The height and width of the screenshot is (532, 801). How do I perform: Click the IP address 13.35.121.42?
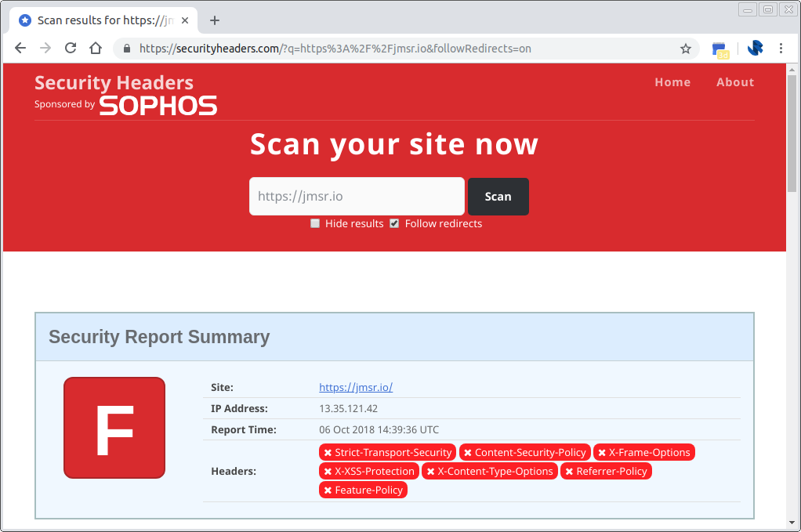[349, 408]
